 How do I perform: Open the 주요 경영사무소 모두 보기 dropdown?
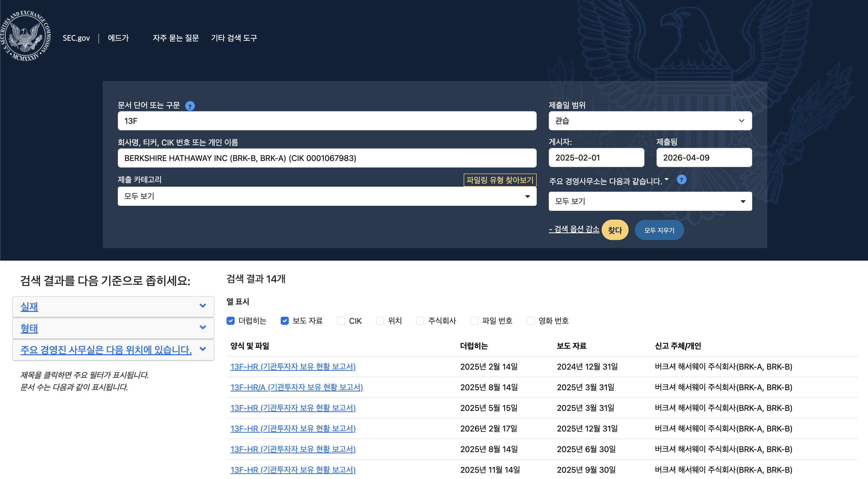tap(650, 202)
